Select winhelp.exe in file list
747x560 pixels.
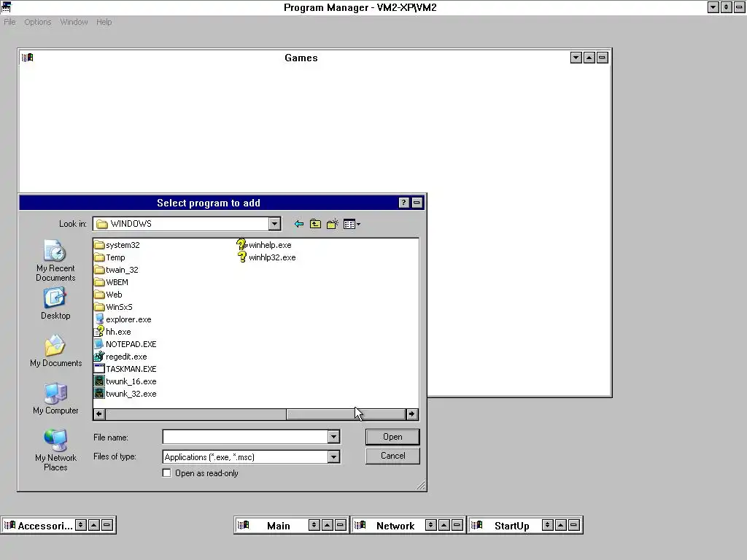[x=264, y=245]
